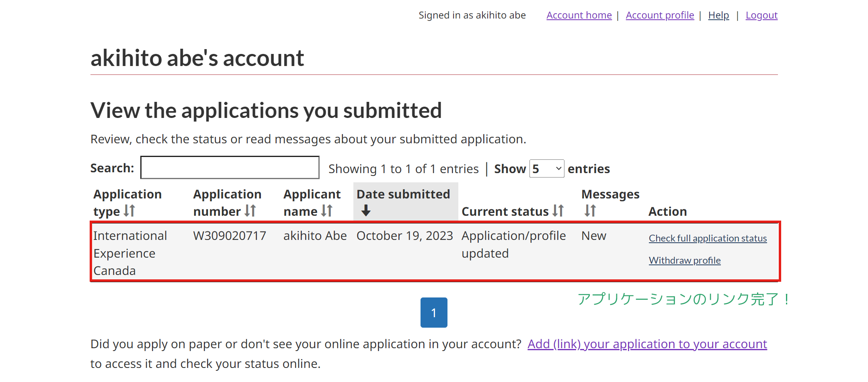Open Account home link
Viewport: 868px width, 382px height.
click(579, 15)
